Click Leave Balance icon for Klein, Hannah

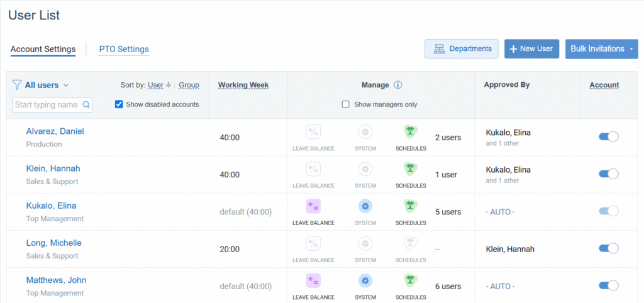[313, 169]
